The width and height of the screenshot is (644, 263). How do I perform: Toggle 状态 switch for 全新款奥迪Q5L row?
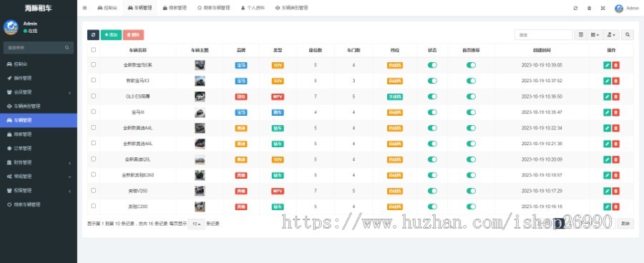tap(432, 159)
